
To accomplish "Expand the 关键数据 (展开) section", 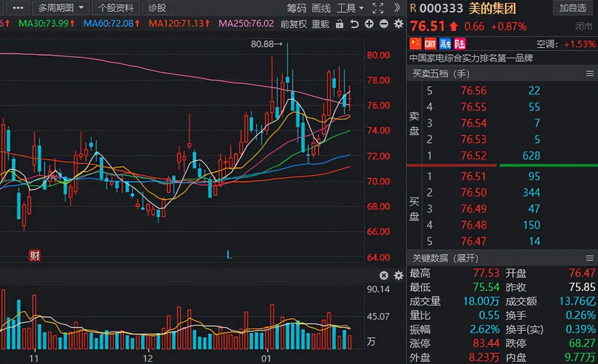I will (x=445, y=258).
